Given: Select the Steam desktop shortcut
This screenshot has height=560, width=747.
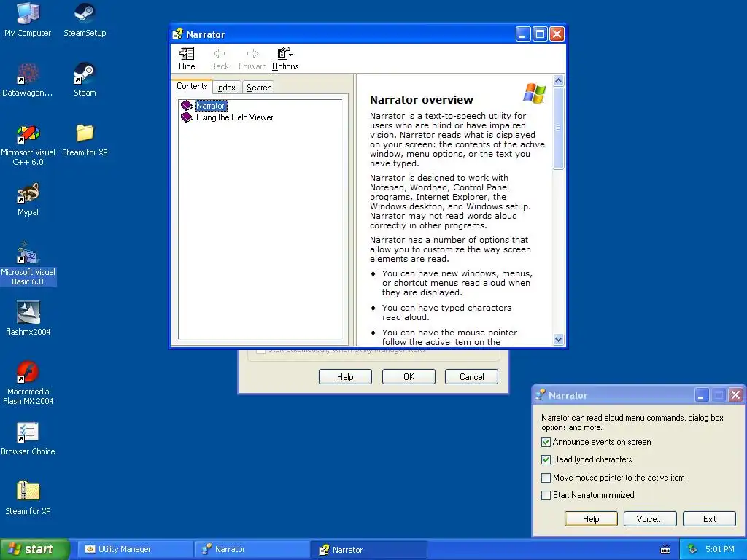Looking at the screenshot, I should [85, 79].
